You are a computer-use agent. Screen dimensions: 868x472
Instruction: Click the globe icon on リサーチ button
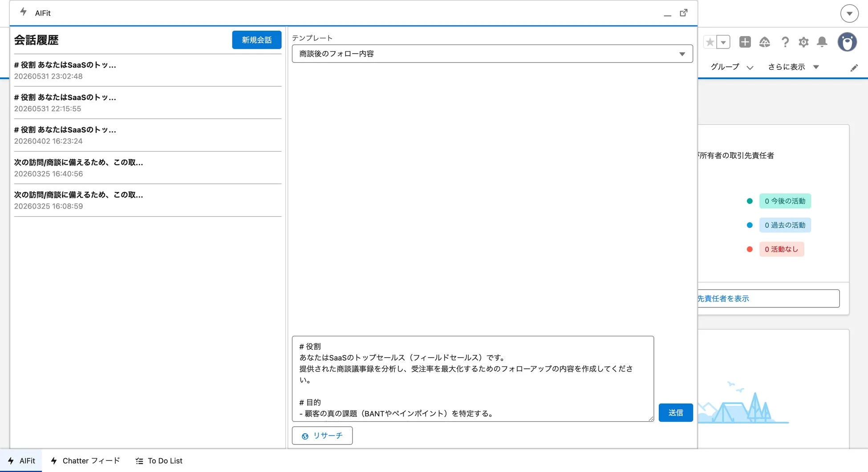coord(305,436)
